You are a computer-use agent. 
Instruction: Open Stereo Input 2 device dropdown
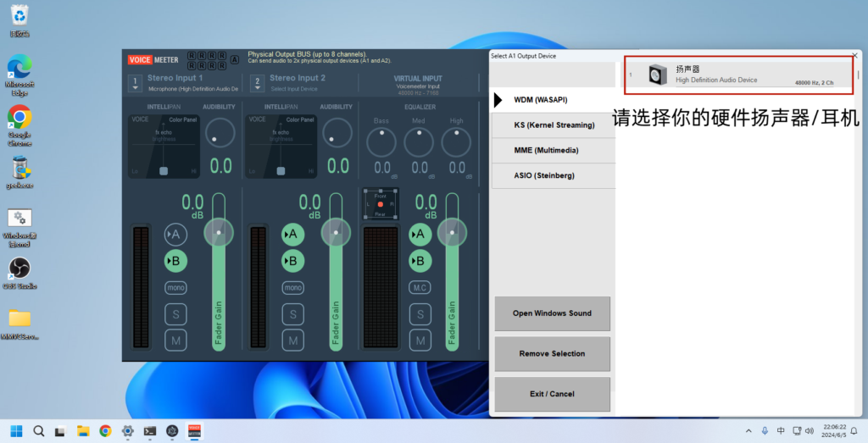click(x=258, y=83)
